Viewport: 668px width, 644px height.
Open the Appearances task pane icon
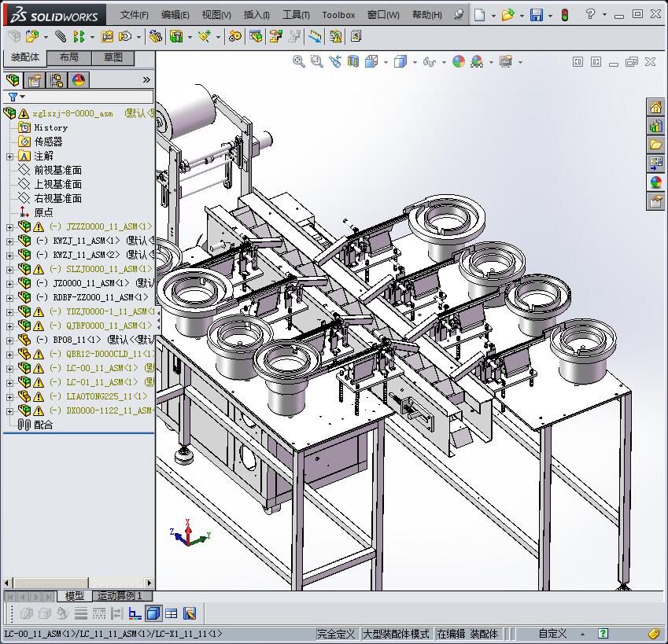[655, 182]
